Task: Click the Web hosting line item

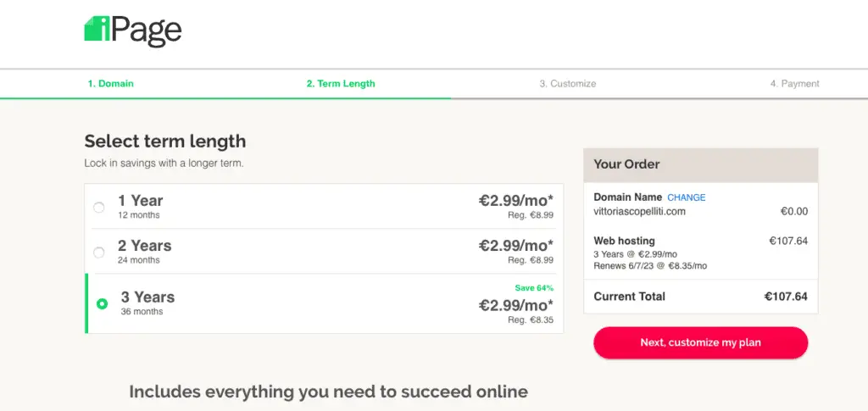Action: [x=701, y=253]
